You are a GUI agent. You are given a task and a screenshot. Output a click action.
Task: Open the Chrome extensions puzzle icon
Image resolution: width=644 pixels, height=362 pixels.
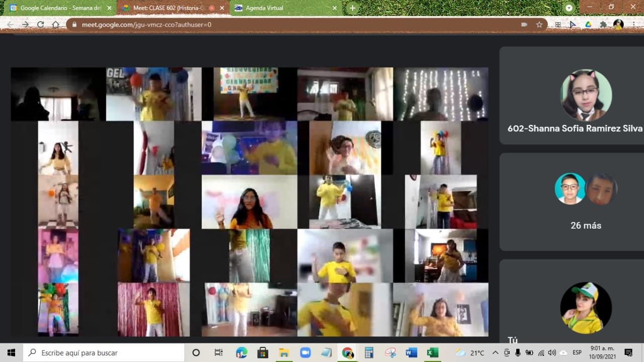click(603, 24)
